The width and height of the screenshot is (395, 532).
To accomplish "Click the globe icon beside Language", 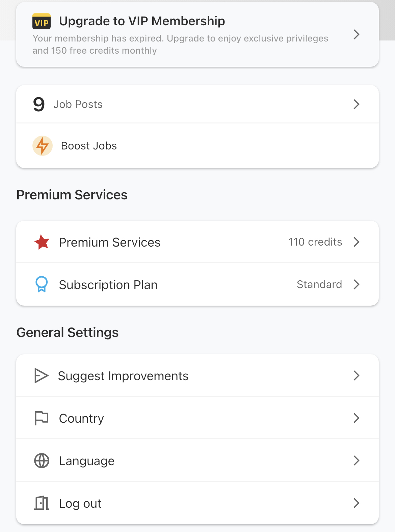I will tap(42, 461).
